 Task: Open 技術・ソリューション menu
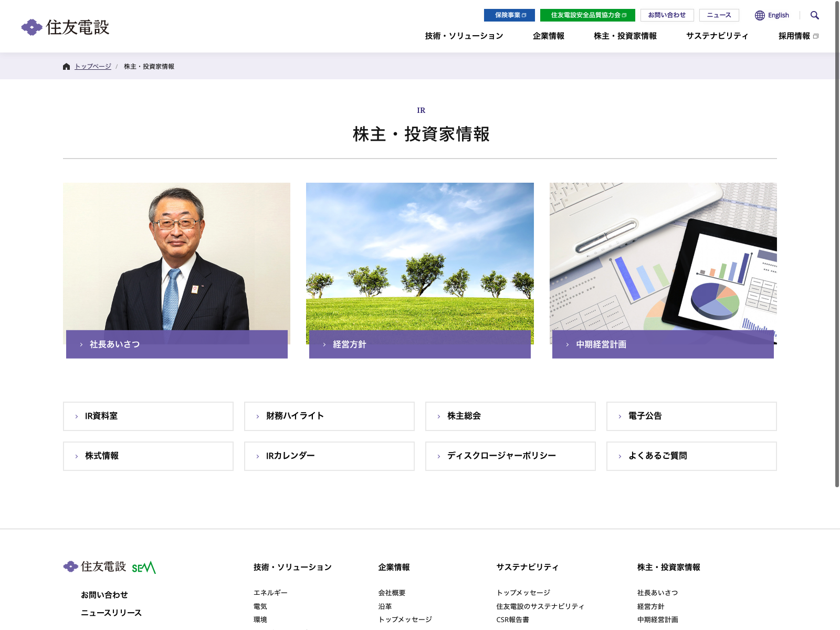(x=464, y=36)
